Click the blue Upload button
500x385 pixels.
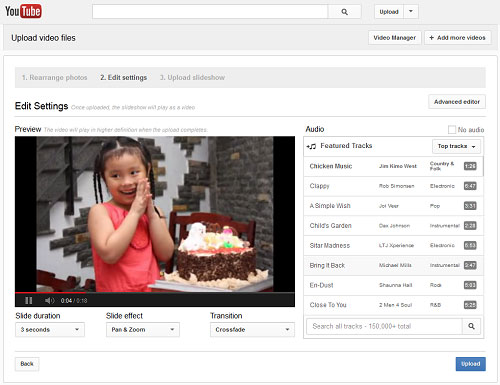coord(470,364)
